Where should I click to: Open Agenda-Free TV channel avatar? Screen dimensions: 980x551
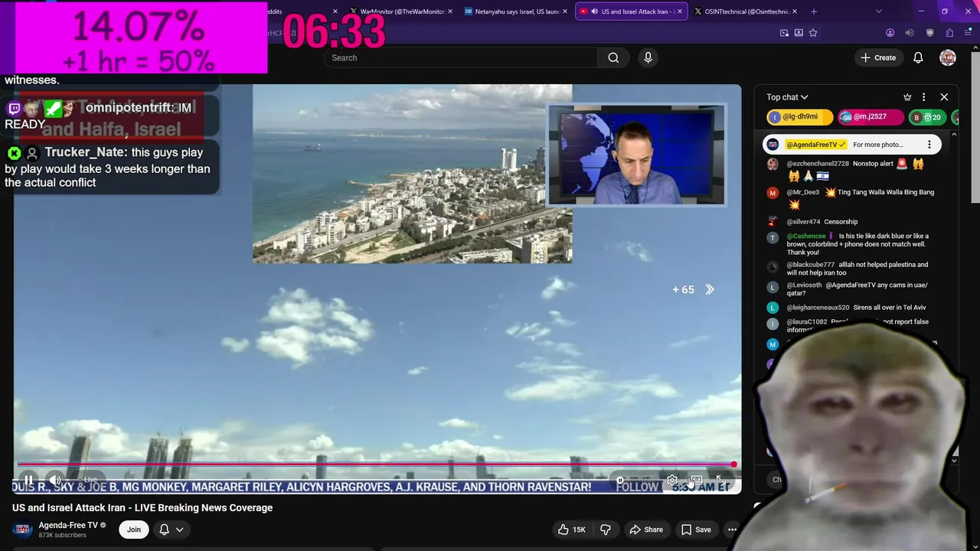tap(23, 529)
